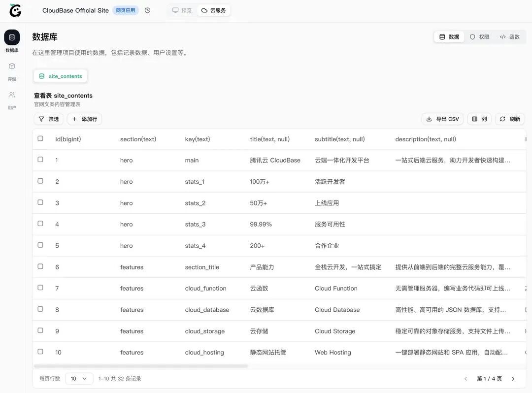Open the rows-per-page dropdown showing 10
This screenshot has height=393, width=532.
79,378
